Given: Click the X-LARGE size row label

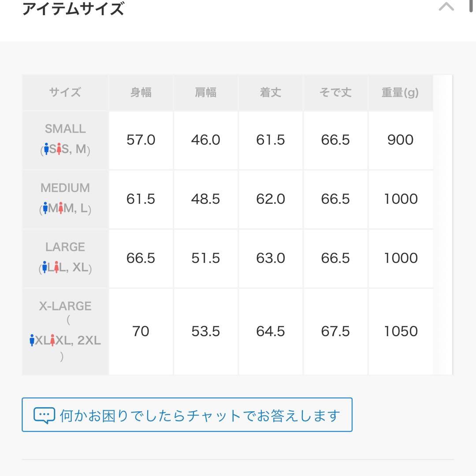Looking at the screenshot, I should tap(65, 306).
